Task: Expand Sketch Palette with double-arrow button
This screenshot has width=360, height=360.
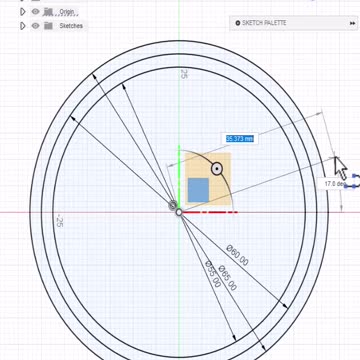Action: [352, 23]
